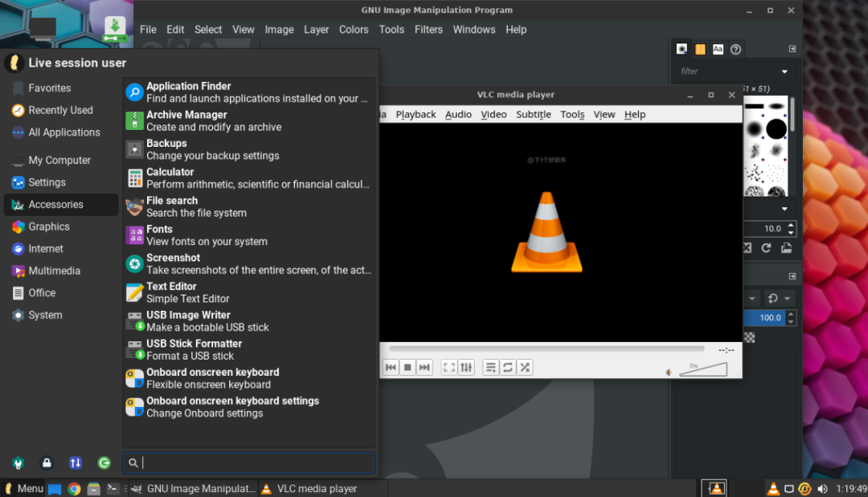Toggle VLC fullscreen video mode
This screenshot has height=497, width=868.
pyautogui.click(x=449, y=368)
